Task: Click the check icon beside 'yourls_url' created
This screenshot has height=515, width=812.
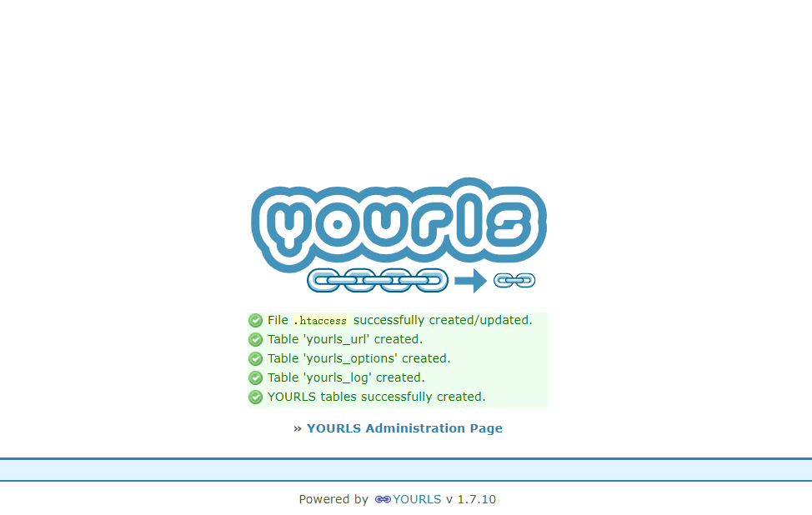Action: click(255, 339)
